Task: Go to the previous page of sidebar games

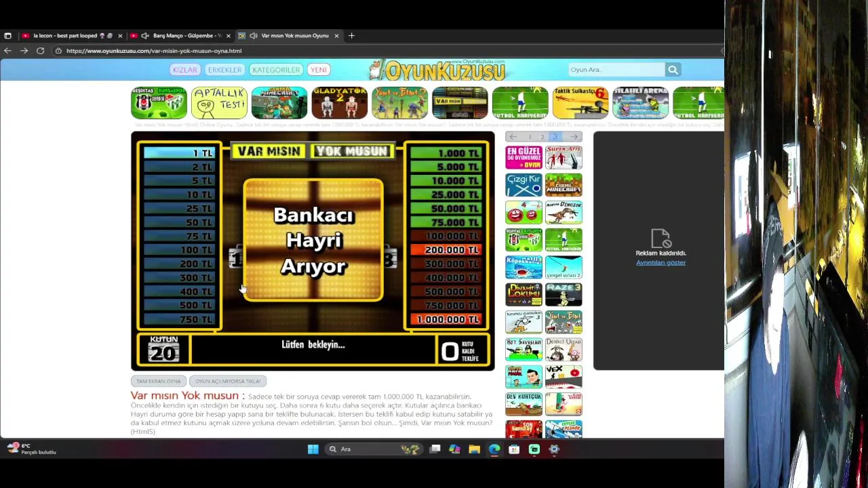Action: (x=513, y=137)
